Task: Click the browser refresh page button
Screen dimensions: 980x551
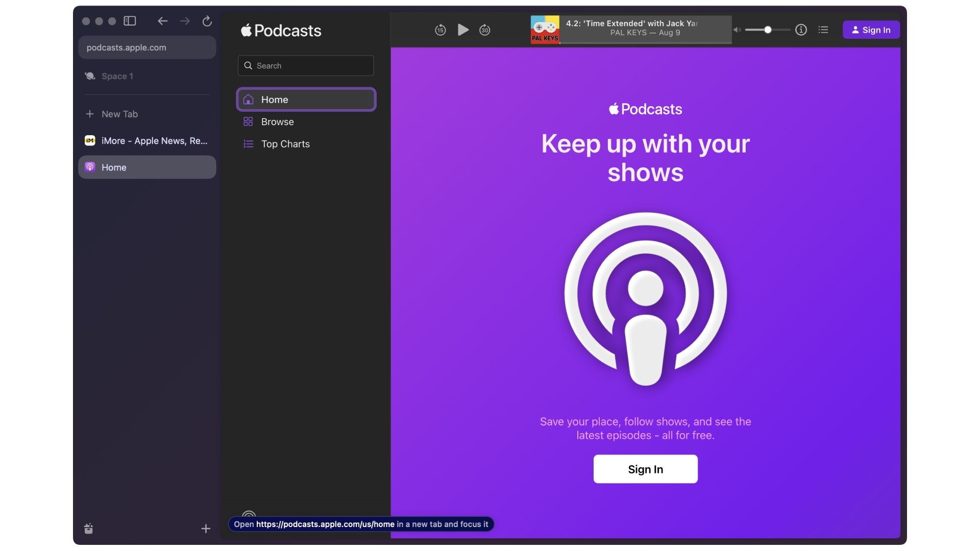Action: pyautogui.click(x=207, y=21)
